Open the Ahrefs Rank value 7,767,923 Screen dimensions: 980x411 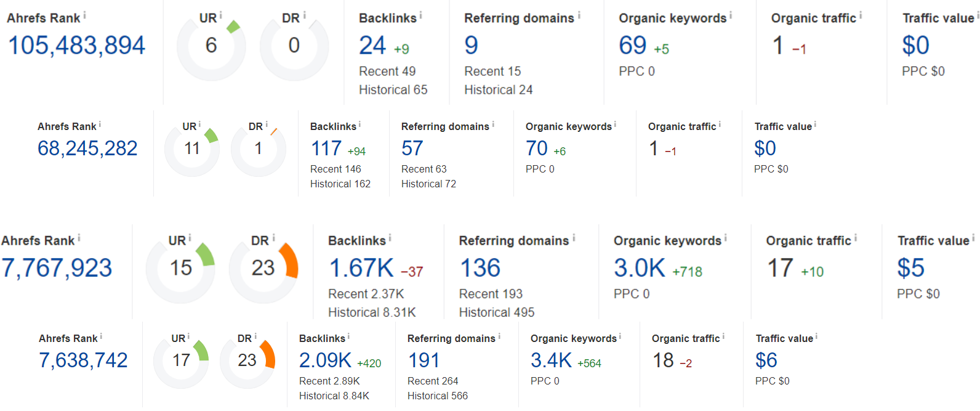click(x=57, y=268)
